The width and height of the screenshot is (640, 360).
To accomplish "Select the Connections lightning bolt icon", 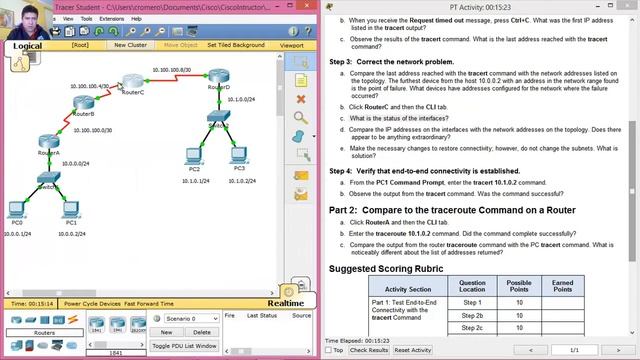I will coord(73,320).
